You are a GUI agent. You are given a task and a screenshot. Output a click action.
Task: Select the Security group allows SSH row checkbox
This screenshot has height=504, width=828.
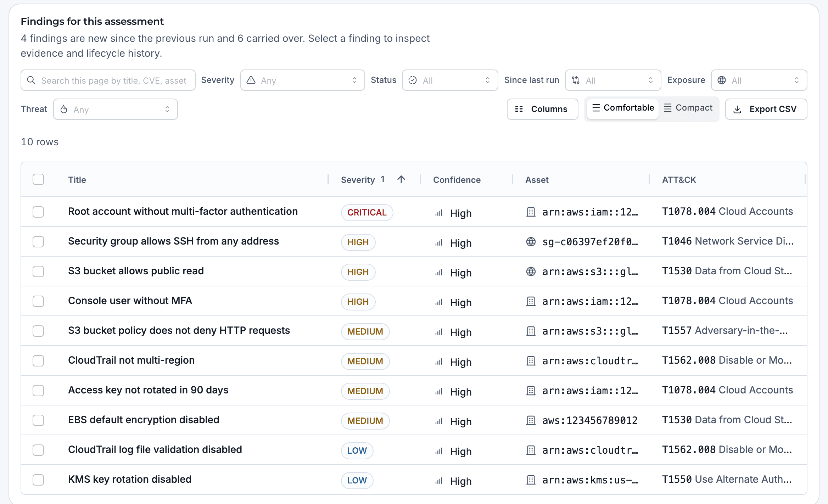(x=38, y=242)
